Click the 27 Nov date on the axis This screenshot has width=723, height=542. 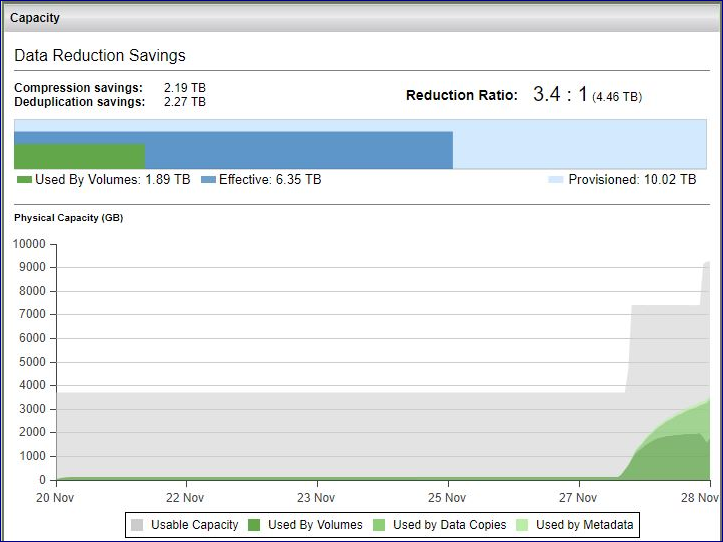click(x=579, y=497)
